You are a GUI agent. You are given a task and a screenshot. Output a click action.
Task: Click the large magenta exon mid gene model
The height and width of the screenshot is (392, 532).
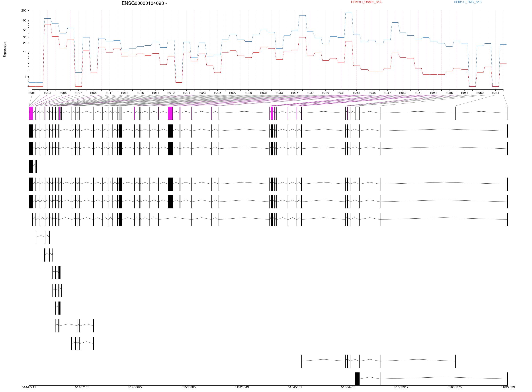tap(170, 113)
